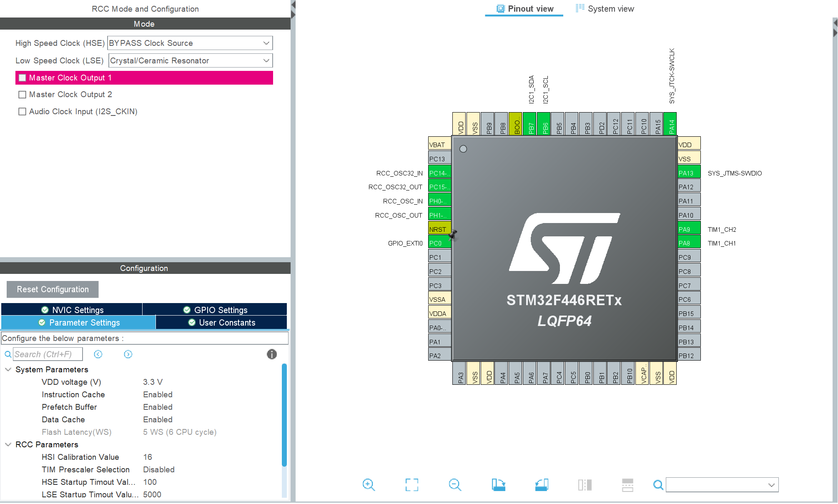Click the parameters list vertical scrollbar
The height and width of the screenshot is (504, 838).
pyautogui.click(x=284, y=415)
